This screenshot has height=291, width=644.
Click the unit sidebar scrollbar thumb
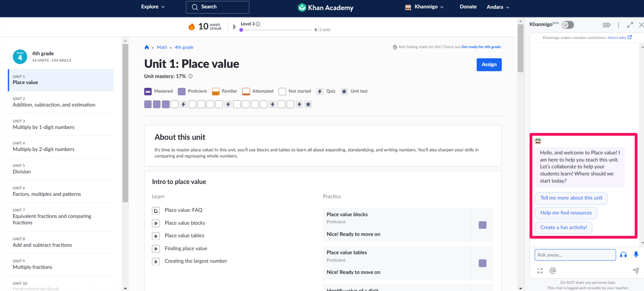(125, 124)
